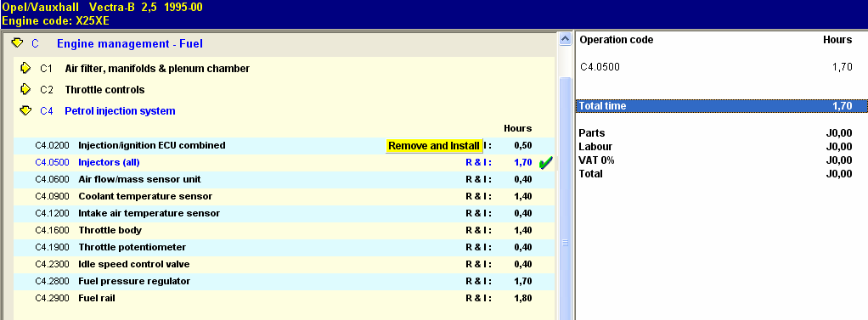This screenshot has width=868, height=320.
Task: Select Throttle potentiometer operation
Action: [x=132, y=248]
